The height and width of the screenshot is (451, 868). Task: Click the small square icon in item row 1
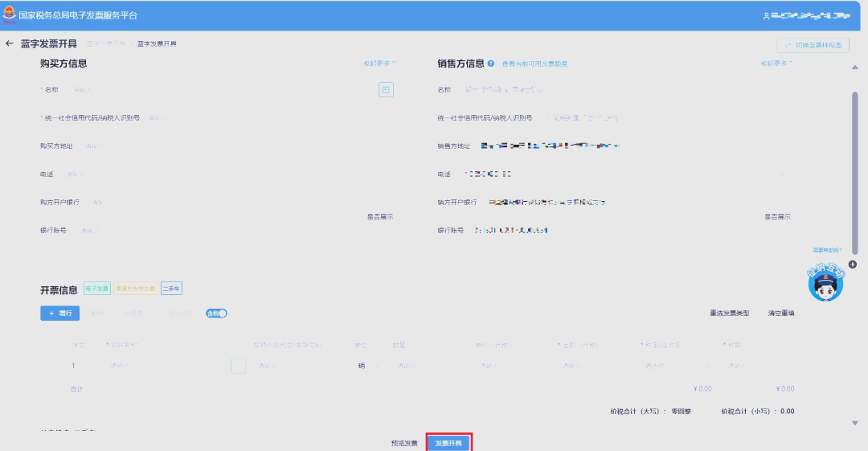click(x=238, y=366)
